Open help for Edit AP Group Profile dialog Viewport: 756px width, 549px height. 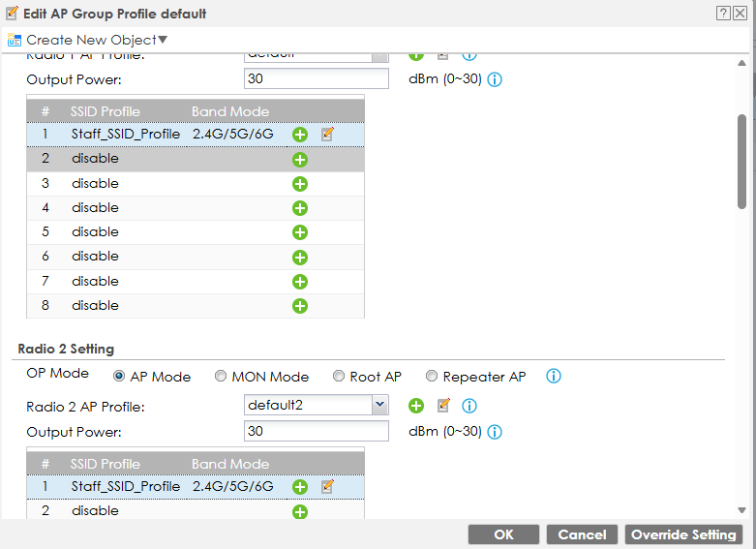pos(723,13)
